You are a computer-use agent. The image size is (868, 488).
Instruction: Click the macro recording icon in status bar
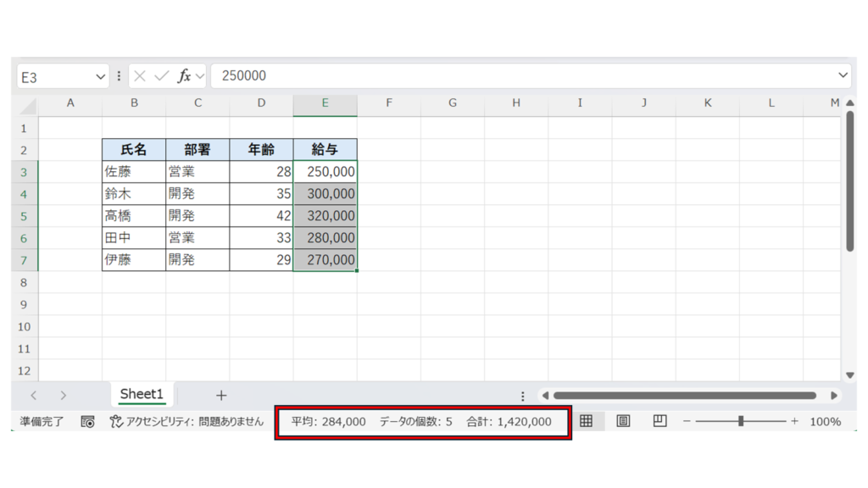click(87, 422)
